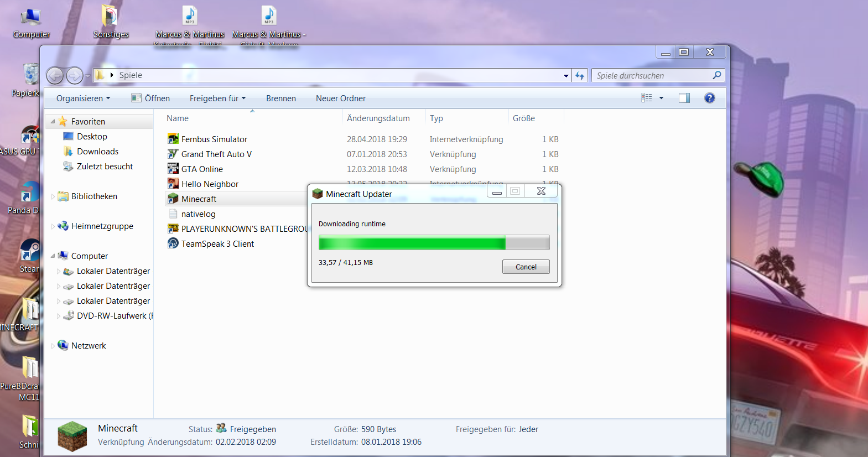Open the address bar history dropdown arrow
Viewport: 868px width, 457px height.
tap(566, 76)
